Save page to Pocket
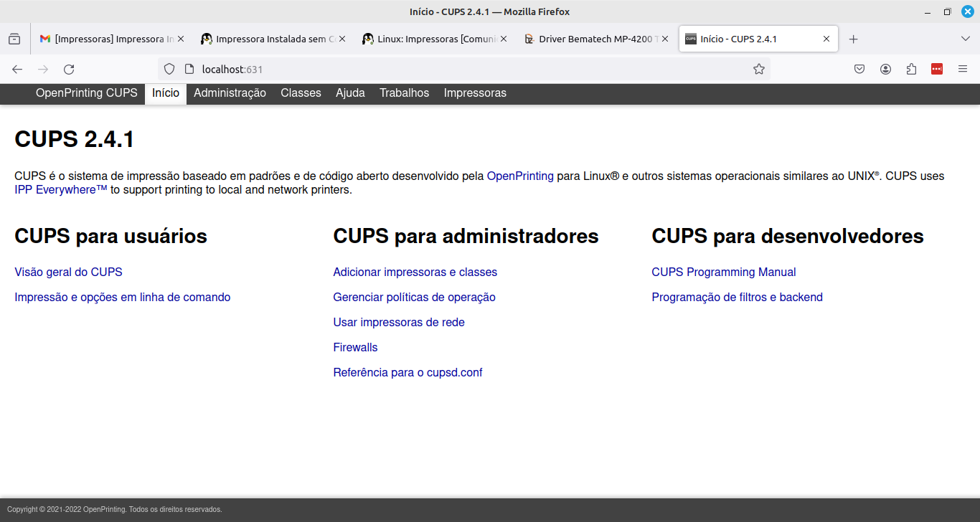The height and width of the screenshot is (522, 980). [x=859, y=70]
